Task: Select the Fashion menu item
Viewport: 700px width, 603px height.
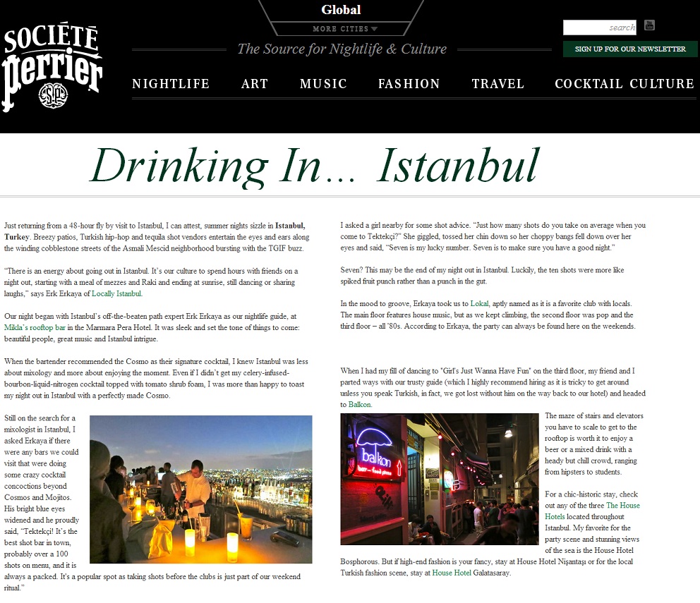Action: tap(409, 83)
